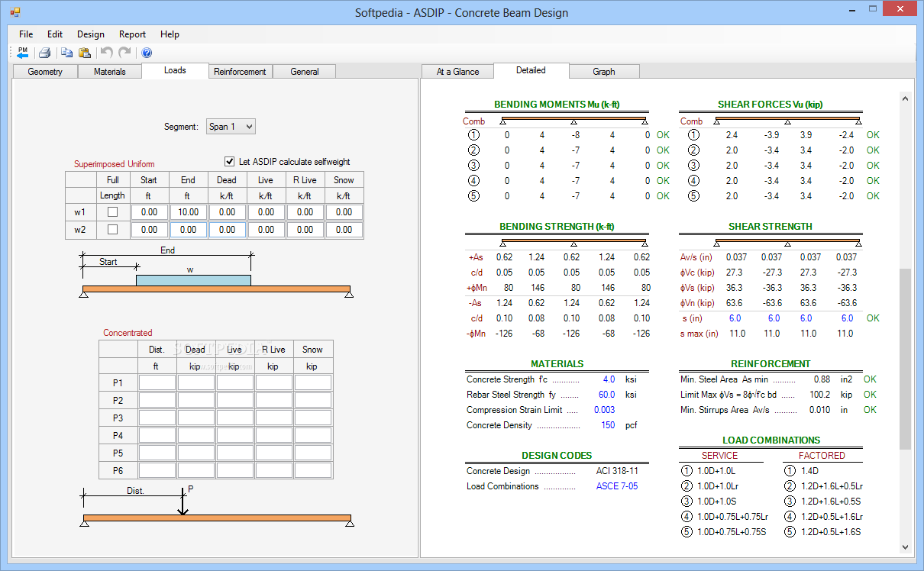The width and height of the screenshot is (924, 571).
Task: Open Help via the blue question icon
Action: click(147, 53)
